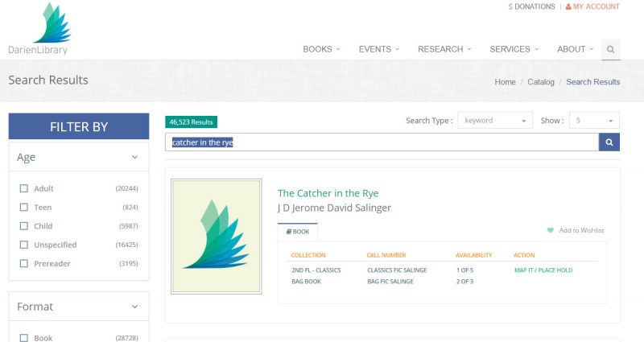The height and width of the screenshot is (342, 644).
Task: Collapse the Age filter section
Action: [134, 157]
